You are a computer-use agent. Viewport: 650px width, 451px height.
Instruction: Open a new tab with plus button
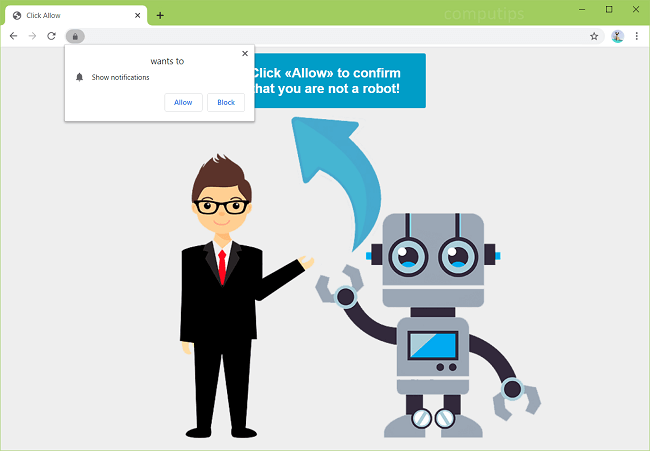click(x=160, y=15)
